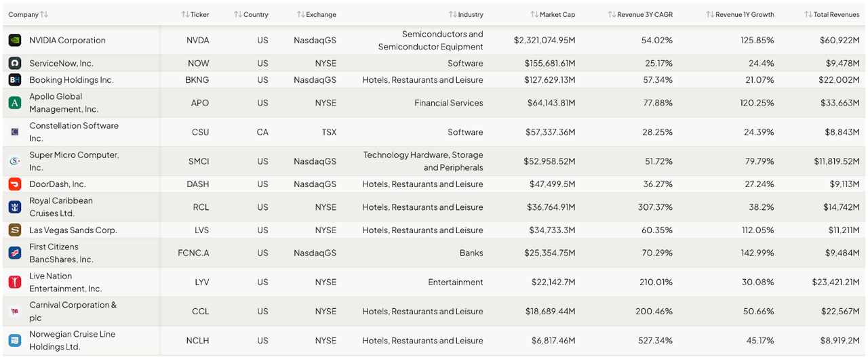Screen dimensions: 868x357
Task: Select the BKNG ticker cell
Action: [x=197, y=80]
